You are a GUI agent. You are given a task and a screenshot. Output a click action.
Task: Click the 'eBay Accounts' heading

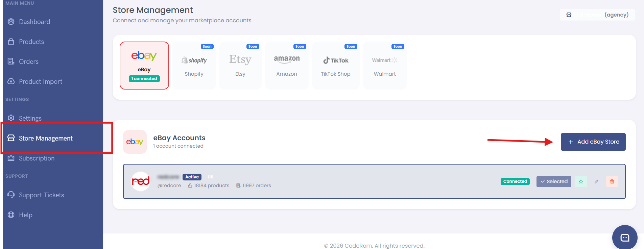pos(179,138)
